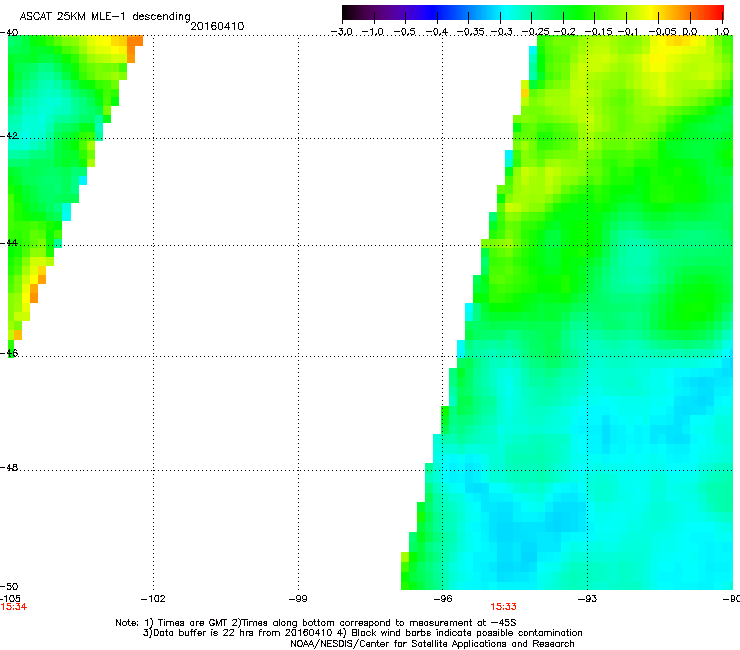The width and height of the screenshot is (740, 650).
Task: Click the "Note: 1) Times are GMT" line
Action: pos(316,623)
